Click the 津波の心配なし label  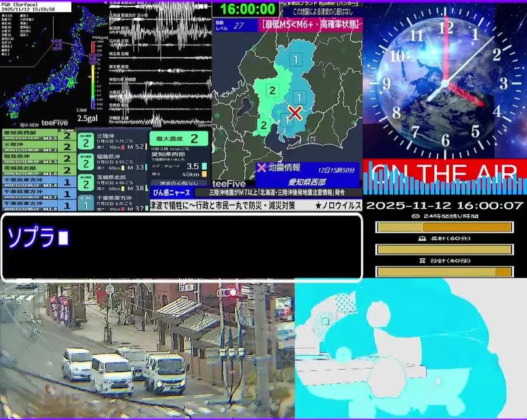pos(179,183)
